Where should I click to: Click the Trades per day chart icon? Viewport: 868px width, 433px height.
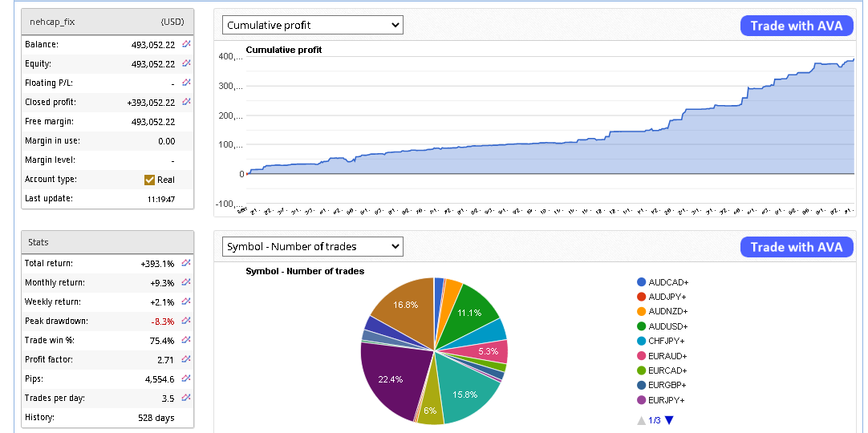186,398
